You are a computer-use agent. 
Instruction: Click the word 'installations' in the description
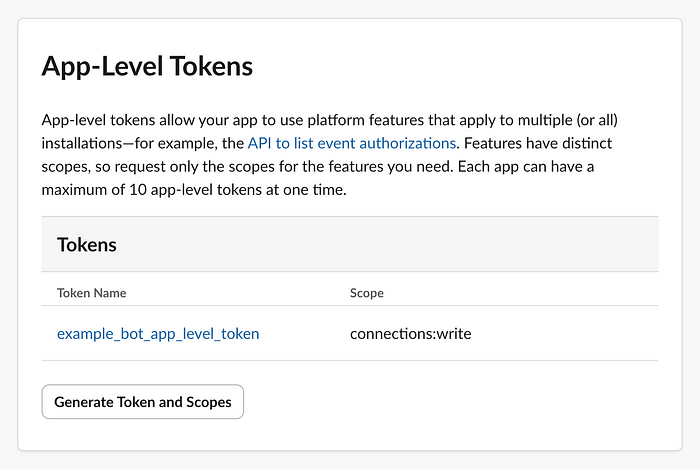coord(82,143)
